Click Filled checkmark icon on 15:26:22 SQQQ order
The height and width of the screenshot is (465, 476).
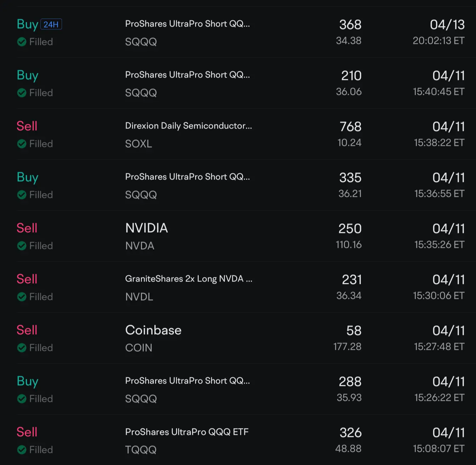pyautogui.click(x=22, y=399)
